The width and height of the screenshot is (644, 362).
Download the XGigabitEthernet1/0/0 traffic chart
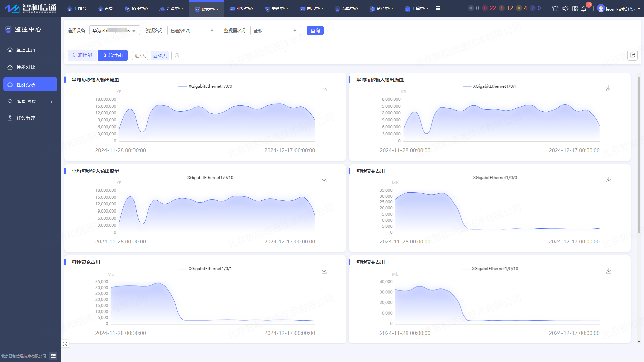324,88
